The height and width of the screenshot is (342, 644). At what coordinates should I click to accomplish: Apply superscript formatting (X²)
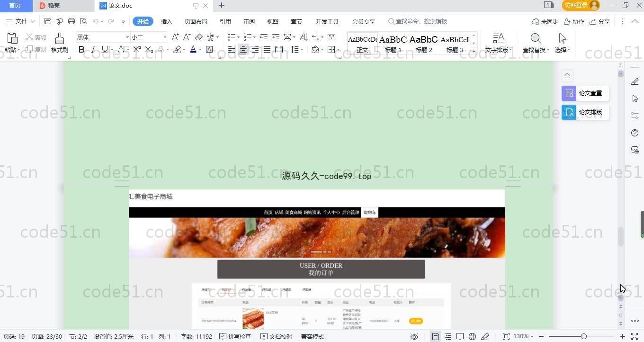(137, 49)
